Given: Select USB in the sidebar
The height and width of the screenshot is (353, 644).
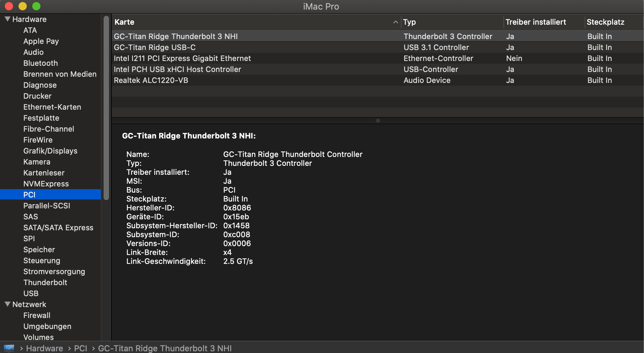Looking at the screenshot, I should 31,293.
